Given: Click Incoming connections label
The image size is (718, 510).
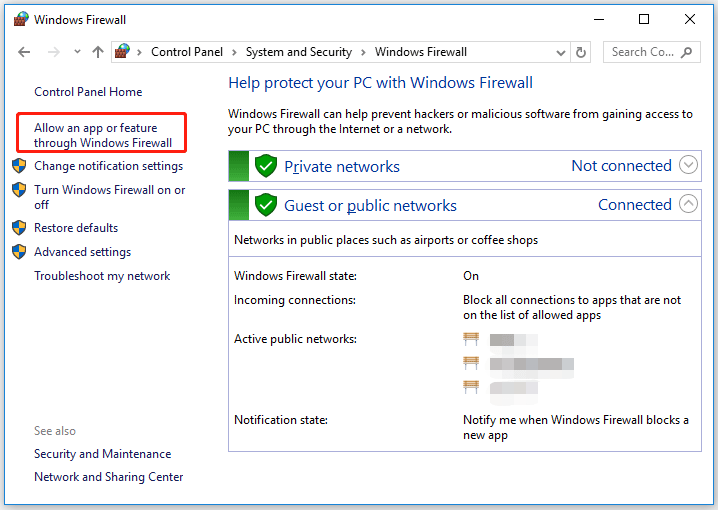Looking at the screenshot, I should pos(294,300).
